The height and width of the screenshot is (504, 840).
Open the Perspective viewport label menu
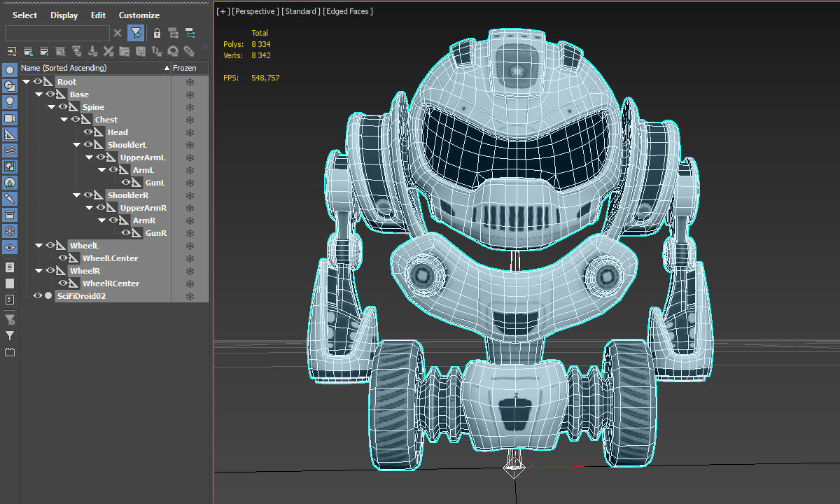(255, 11)
